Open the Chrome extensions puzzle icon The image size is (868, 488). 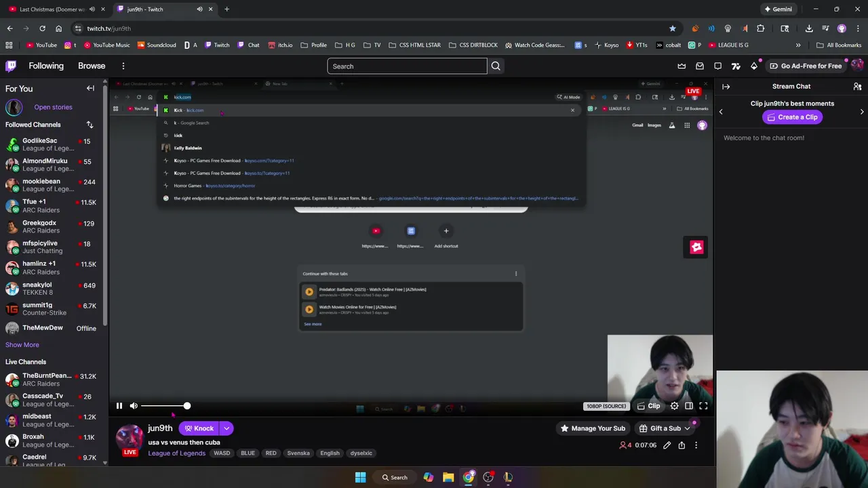coord(760,28)
